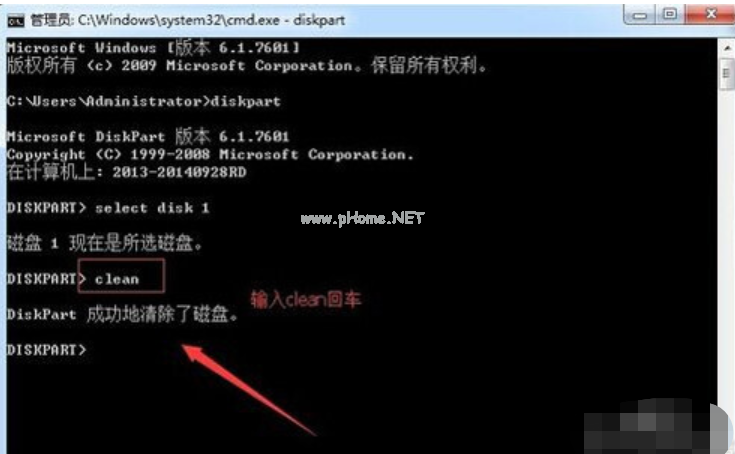Click the vertical scrollbar thumb
The height and width of the screenshot is (454, 735).
(x=727, y=73)
